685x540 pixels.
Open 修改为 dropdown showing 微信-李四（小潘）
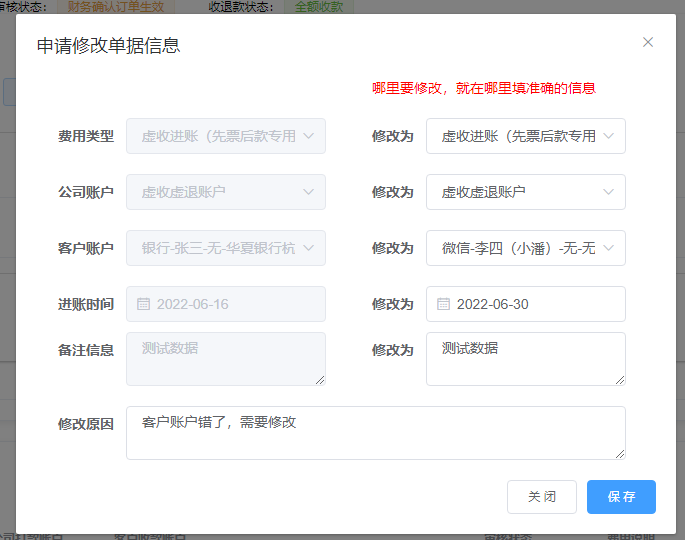pos(525,248)
